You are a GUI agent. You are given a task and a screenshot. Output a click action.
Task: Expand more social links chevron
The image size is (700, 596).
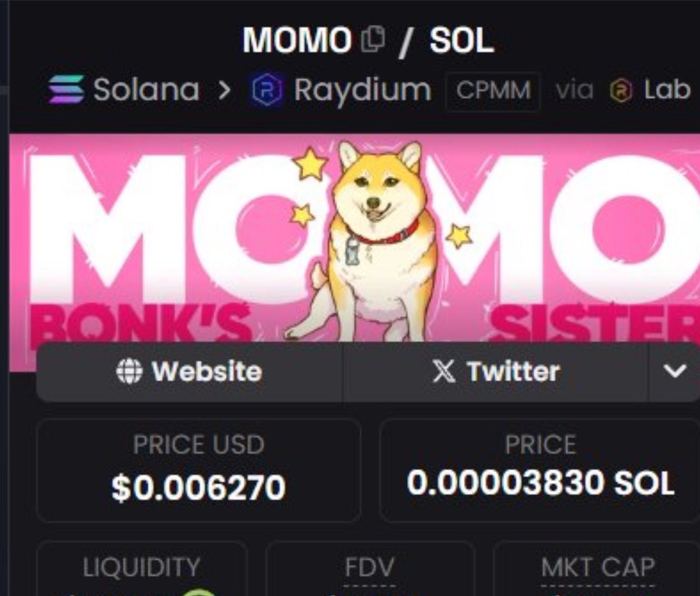tap(675, 371)
